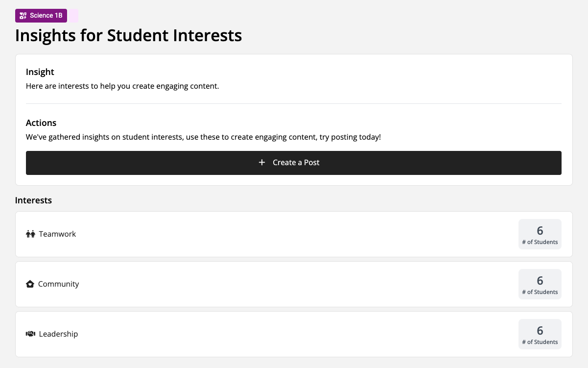The width and height of the screenshot is (588, 368).
Task: Click the plus icon on Create a Post
Action: pos(262,163)
